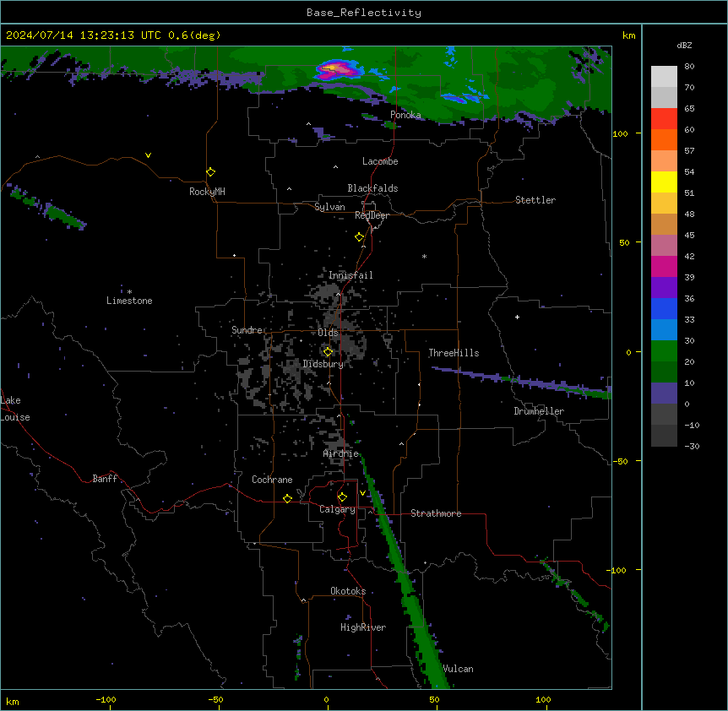
Task: Click the ThreeHills label
Action: pyautogui.click(x=454, y=353)
